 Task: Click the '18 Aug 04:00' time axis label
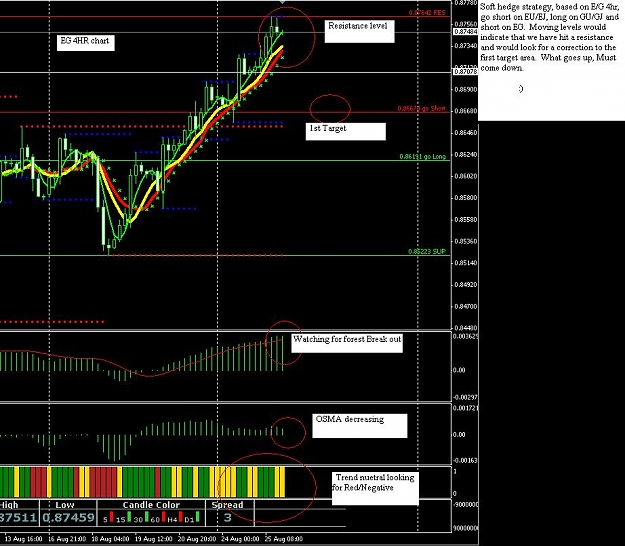(x=110, y=539)
